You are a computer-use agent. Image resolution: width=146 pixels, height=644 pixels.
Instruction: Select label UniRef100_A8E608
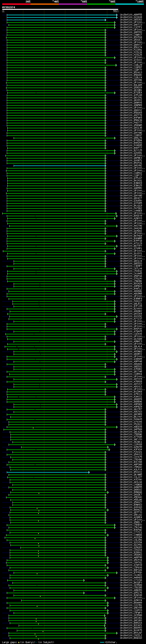coord(131,427)
